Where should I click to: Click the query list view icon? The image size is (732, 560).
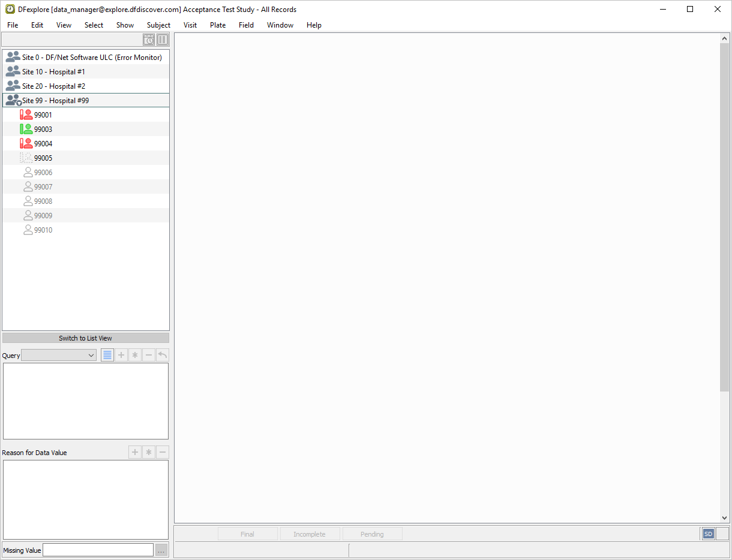click(x=107, y=355)
